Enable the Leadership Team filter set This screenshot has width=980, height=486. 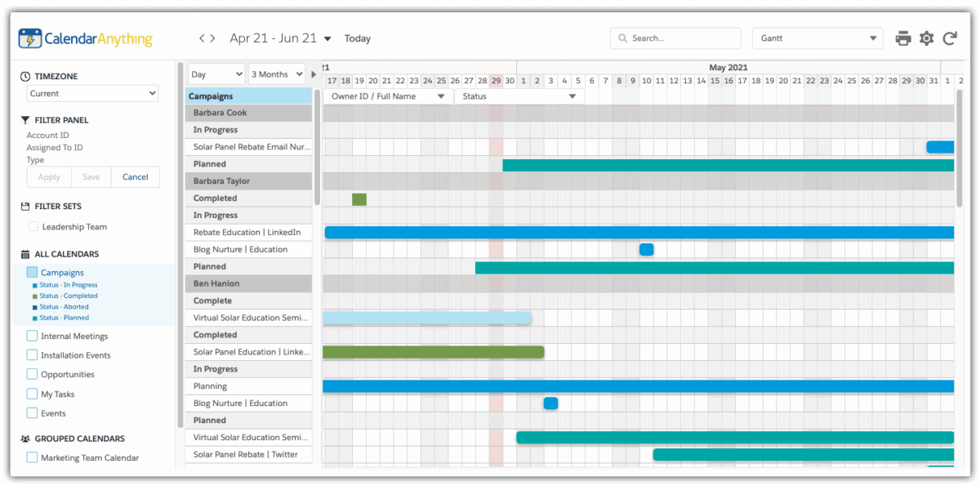pos(33,226)
